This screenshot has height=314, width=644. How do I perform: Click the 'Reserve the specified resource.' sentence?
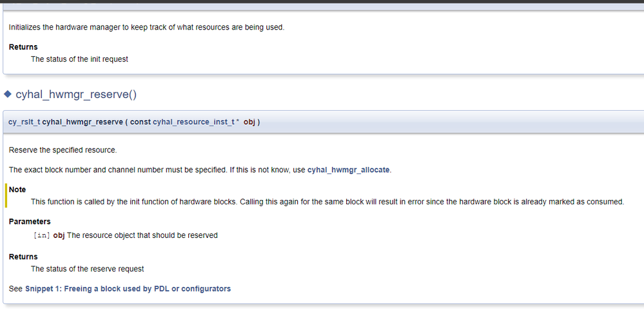click(63, 150)
